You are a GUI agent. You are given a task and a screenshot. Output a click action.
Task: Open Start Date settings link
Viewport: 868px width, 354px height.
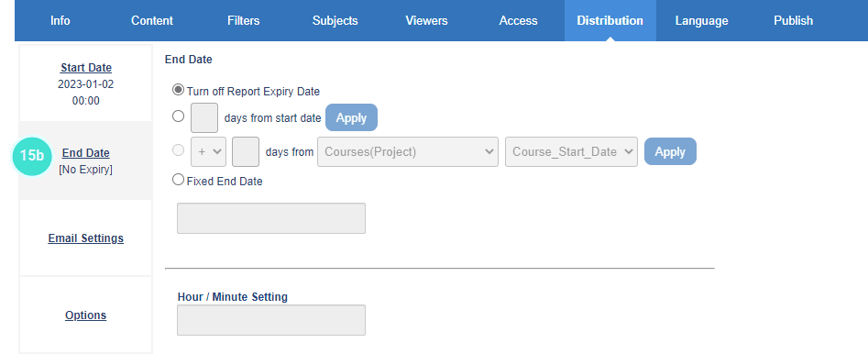coord(86,68)
